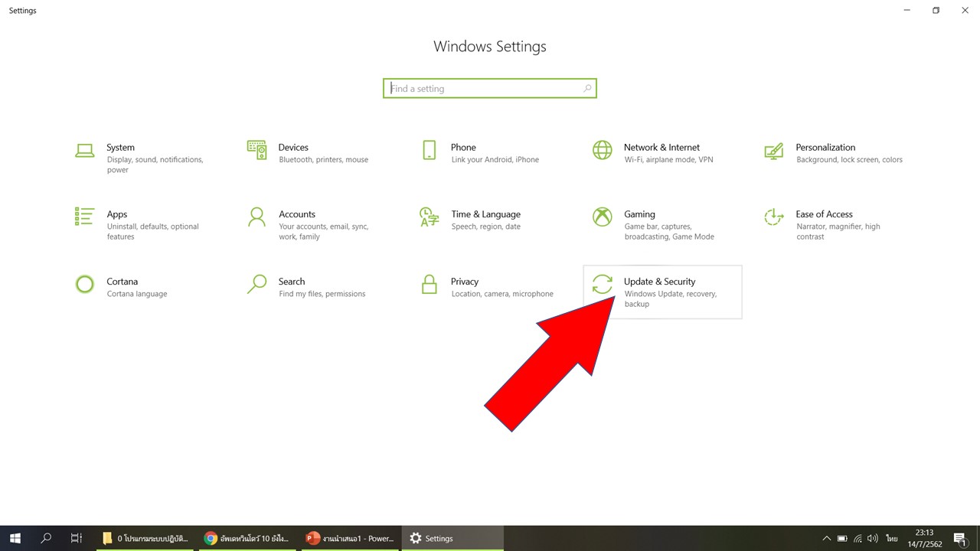Open the Personalization paintbrush icon
This screenshot has height=551, width=980.
click(774, 150)
